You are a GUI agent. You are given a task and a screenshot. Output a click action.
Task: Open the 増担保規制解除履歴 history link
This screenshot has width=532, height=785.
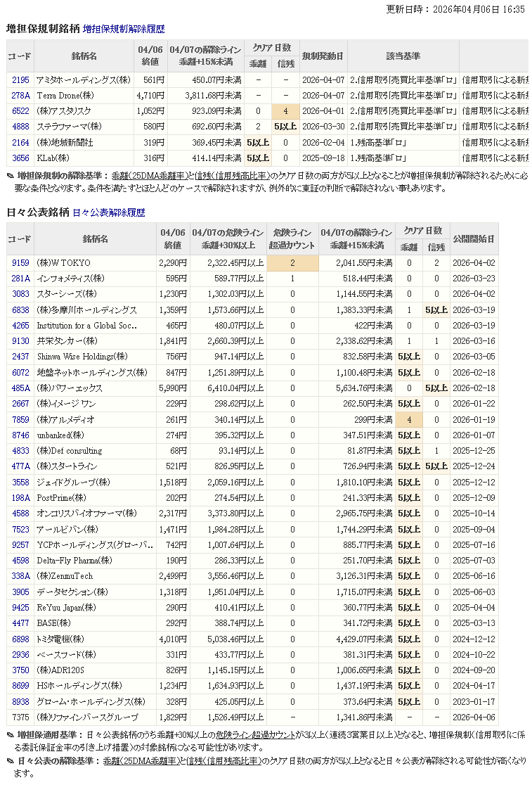point(124,29)
